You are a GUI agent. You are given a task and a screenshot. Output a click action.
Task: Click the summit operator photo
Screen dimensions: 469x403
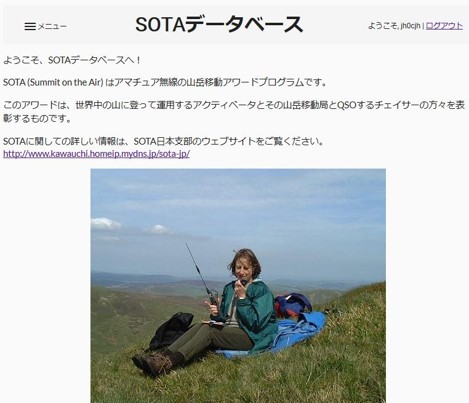click(x=238, y=286)
